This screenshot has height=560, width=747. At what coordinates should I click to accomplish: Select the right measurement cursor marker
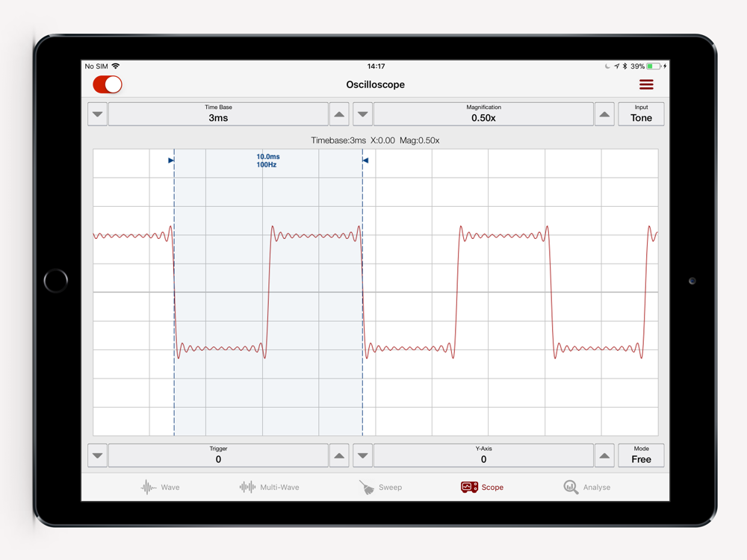point(365,161)
